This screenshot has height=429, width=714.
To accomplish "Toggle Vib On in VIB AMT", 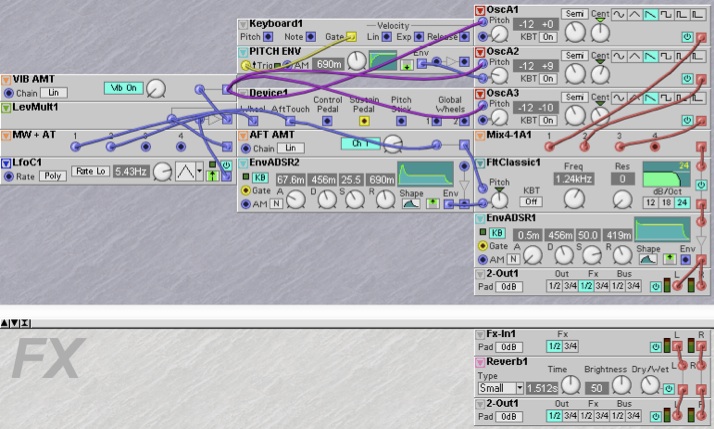I will [123, 90].
